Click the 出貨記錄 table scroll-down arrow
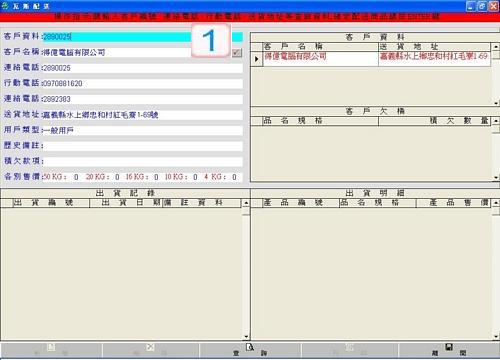Screen dimensions: 500x360 (246, 336)
